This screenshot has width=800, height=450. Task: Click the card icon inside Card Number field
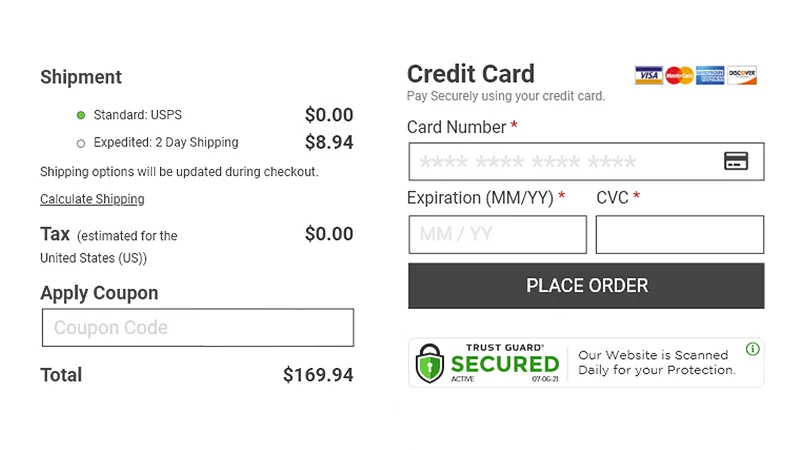click(x=736, y=161)
